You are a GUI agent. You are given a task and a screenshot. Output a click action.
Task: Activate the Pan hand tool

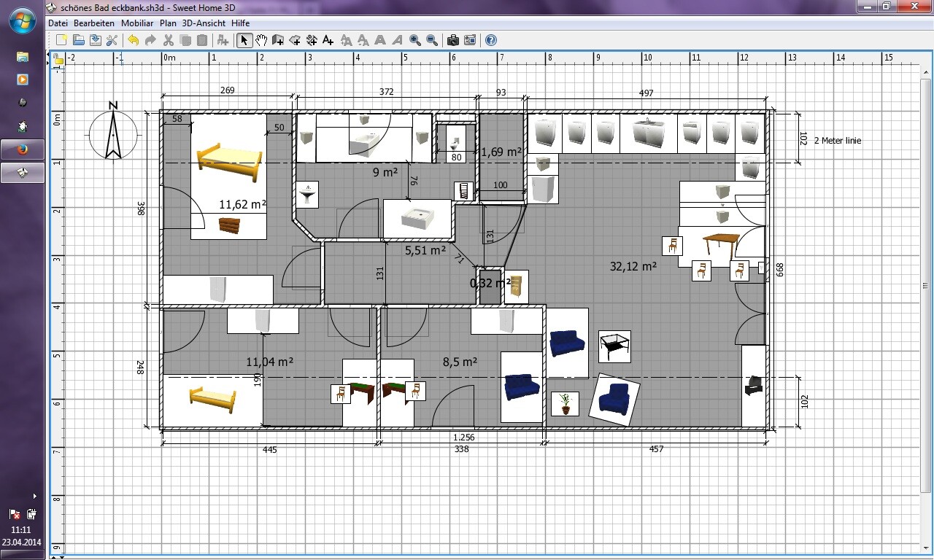(261, 40)
